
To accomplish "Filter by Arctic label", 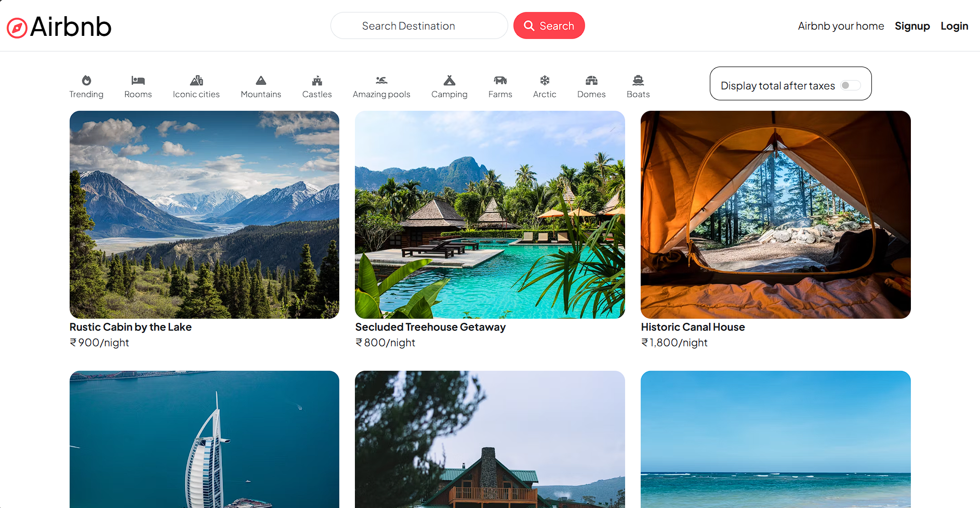I will click(545, 94).
